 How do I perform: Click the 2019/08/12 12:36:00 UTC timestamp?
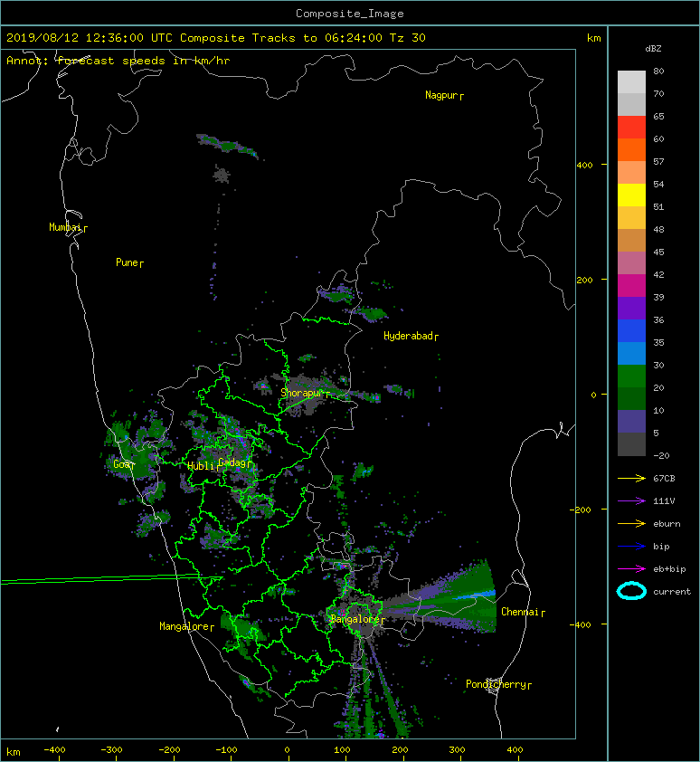90,38
